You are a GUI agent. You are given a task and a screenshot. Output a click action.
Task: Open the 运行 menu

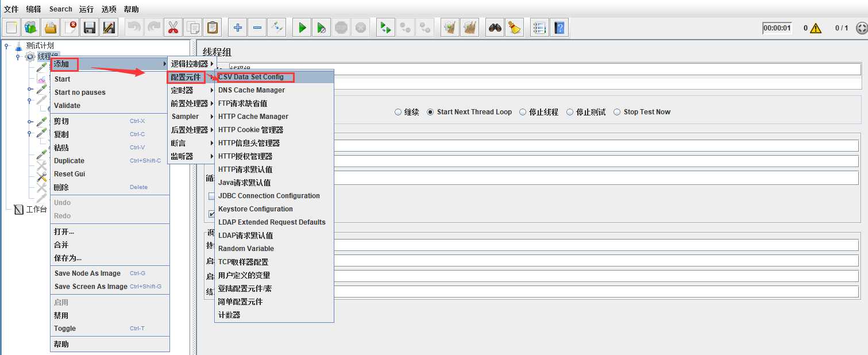pos(86,9)
